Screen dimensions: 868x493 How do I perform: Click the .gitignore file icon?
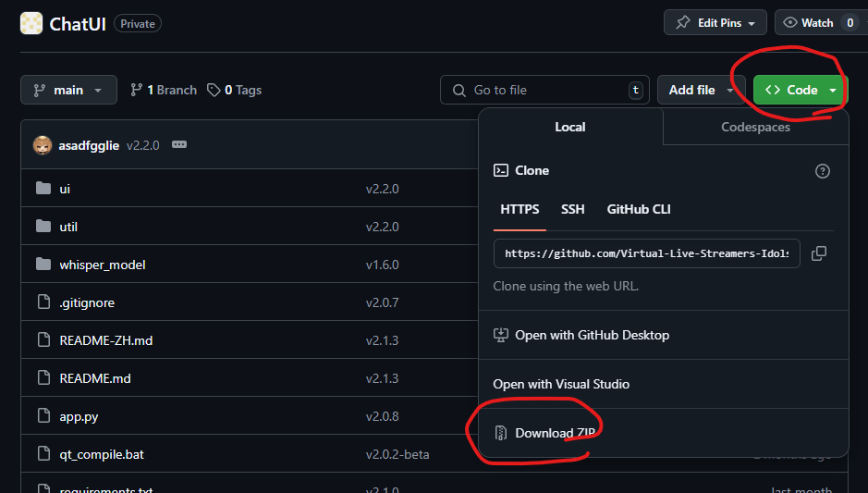[x=43, y=302]
